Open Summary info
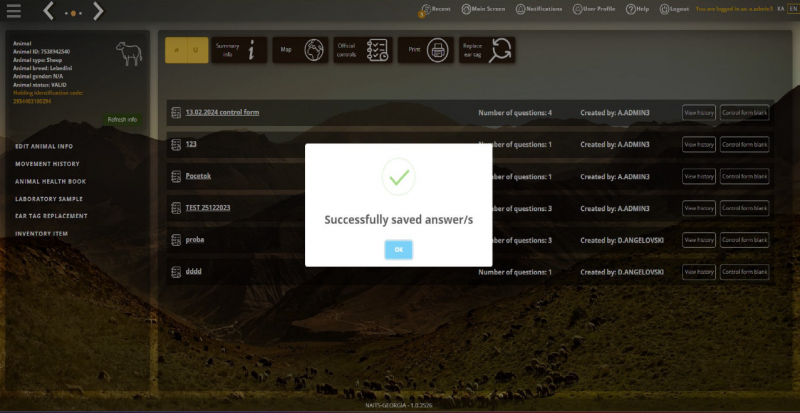800x413 pixels. pyautogui.click(x=239, y=50)
